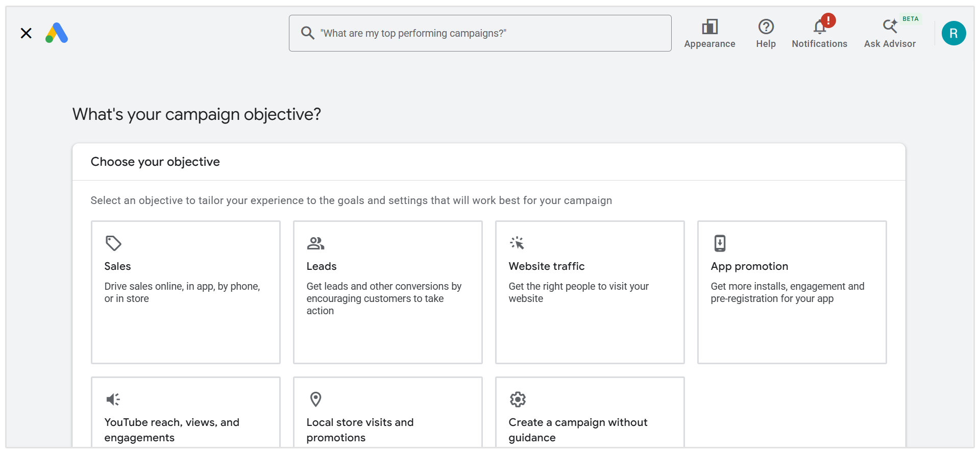Click the Leads card description text
980x454 pixels.
[x=384, y=298]
